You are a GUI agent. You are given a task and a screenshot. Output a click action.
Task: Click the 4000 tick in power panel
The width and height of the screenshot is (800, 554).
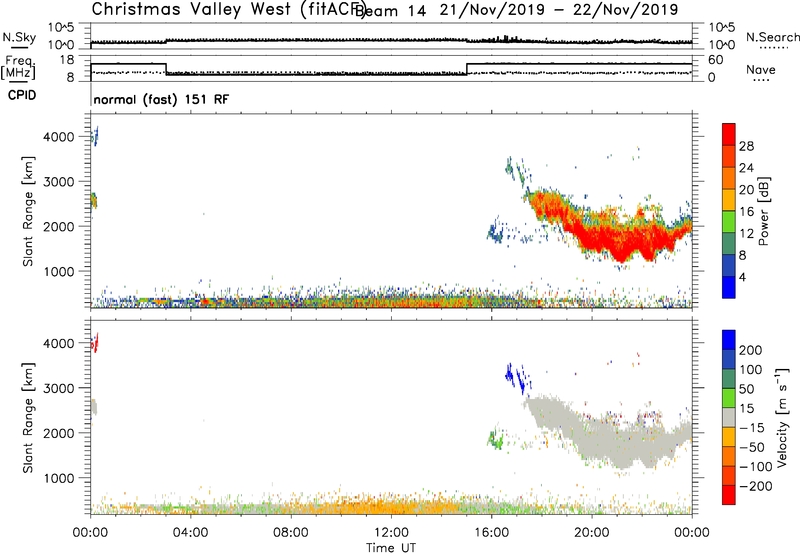58,137
